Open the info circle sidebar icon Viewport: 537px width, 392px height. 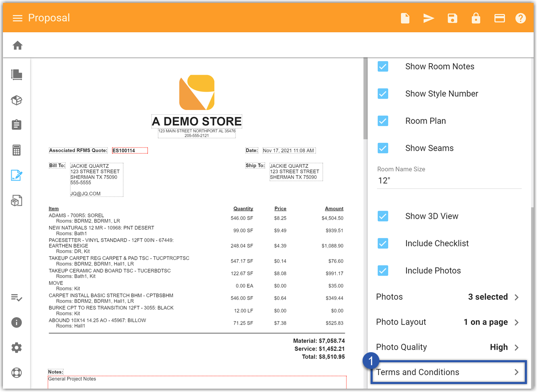(16, 322)
